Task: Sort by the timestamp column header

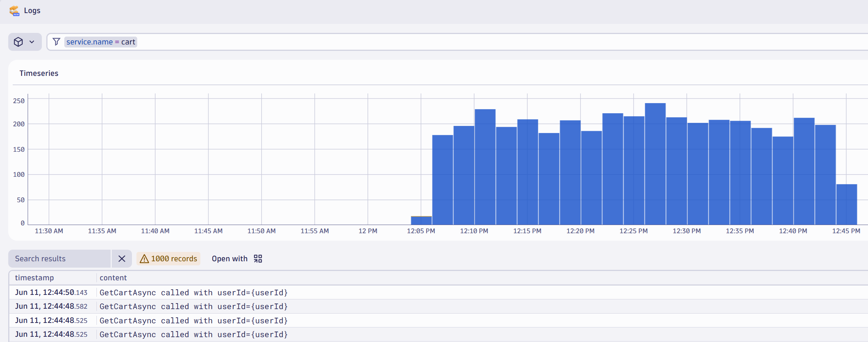Action: click(x=34, y=278)
